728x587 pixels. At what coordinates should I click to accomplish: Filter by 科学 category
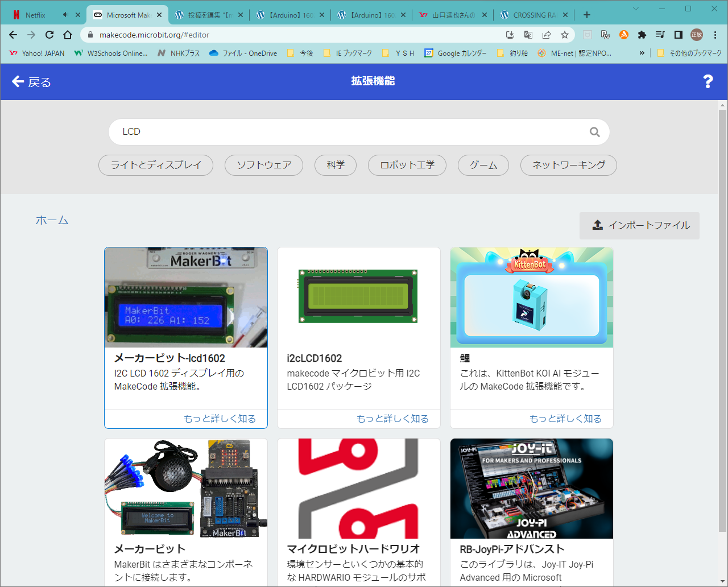tap(336, 165)
